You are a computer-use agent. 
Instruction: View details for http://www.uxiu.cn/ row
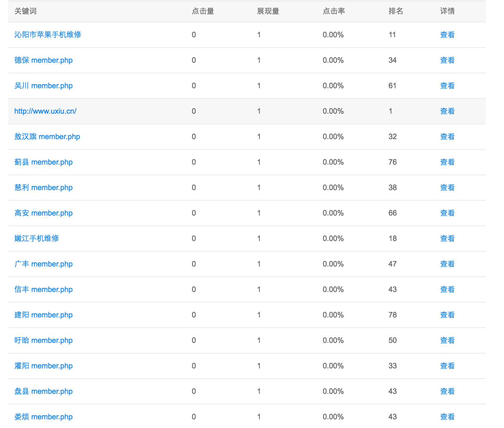point(447,111)
